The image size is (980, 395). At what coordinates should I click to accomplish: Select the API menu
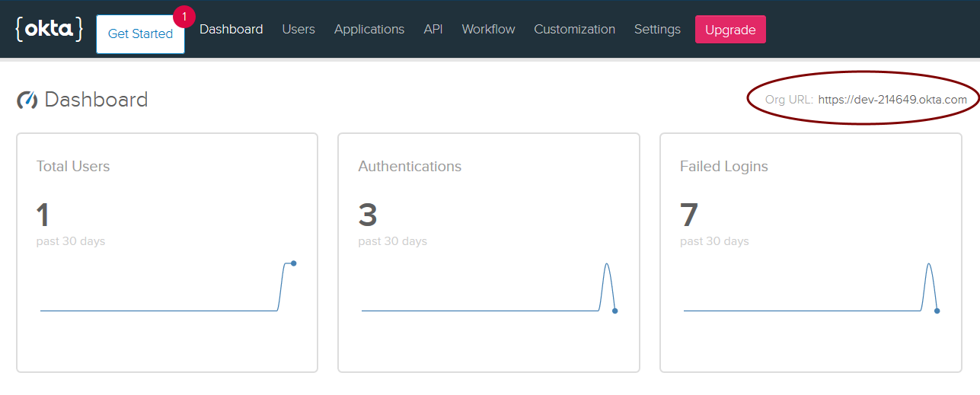point(433,29)
